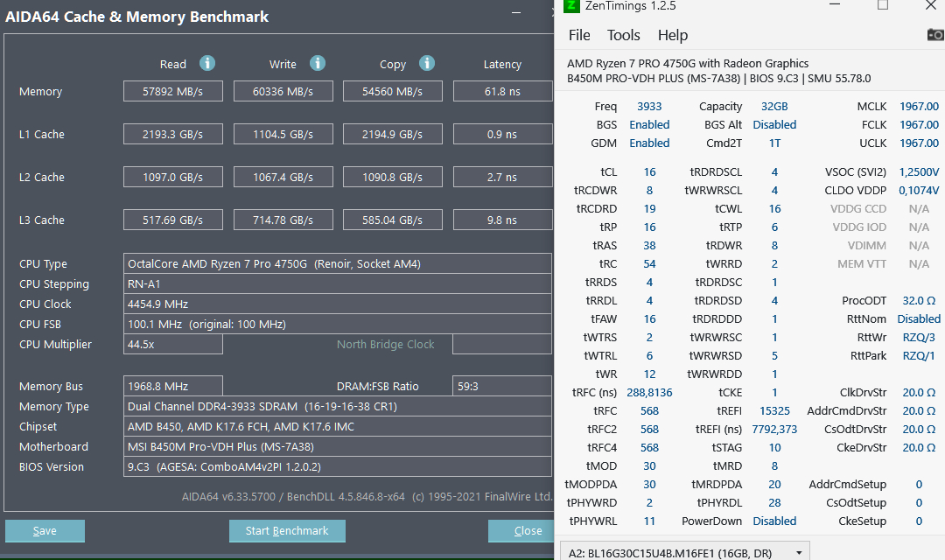Click the AIDA64 version footer text
Image resolution: width=945 pixels, height=560 pixels.
pos(367,497)
